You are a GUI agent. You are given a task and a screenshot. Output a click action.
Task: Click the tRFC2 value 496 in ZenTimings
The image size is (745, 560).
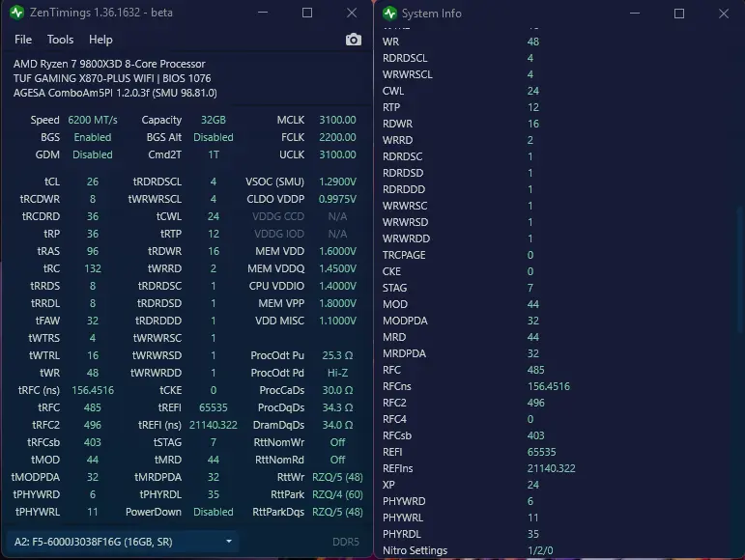[x=93, y=425]
